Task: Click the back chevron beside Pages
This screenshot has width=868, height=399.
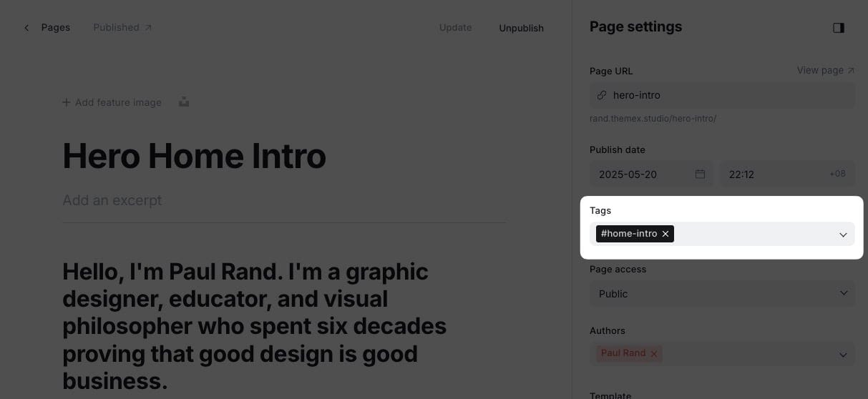Action: click(26, 28)
